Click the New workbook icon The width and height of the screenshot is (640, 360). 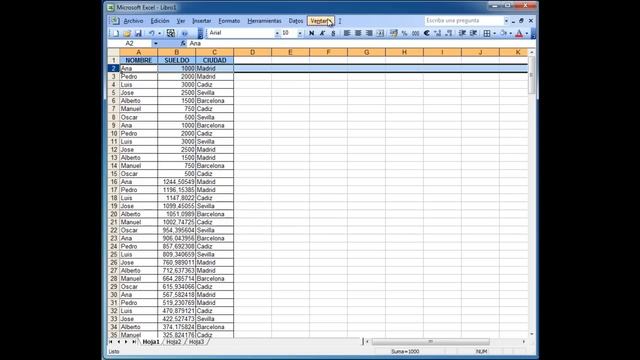(116, 33)
